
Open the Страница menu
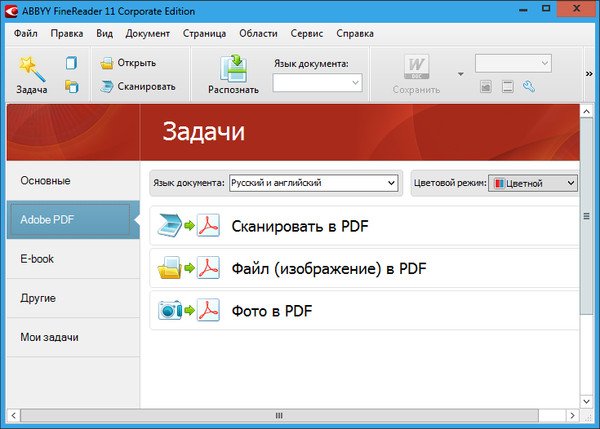click(204, 34)
